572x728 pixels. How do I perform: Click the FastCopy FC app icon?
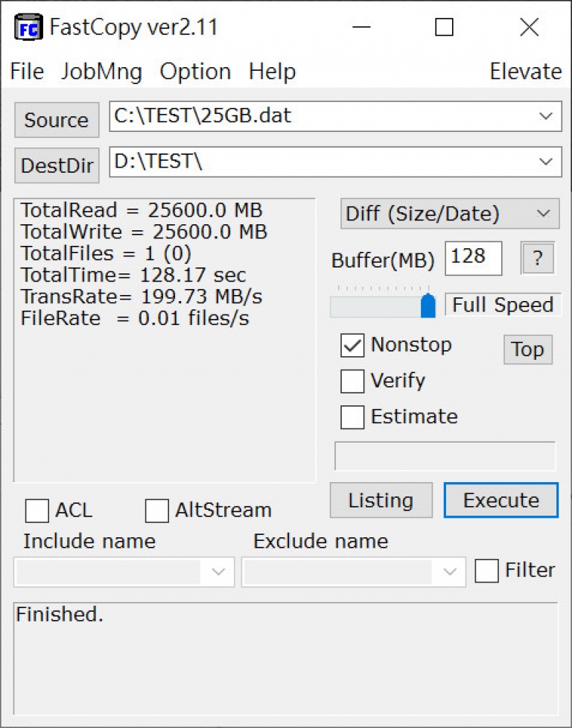[29, 28]
